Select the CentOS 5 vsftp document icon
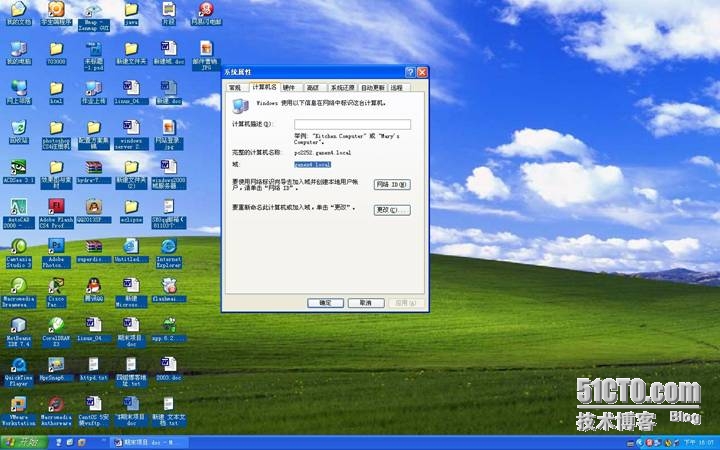Image resolution: width=720 pixels, height=450 pixels. (x=94, y=411)
